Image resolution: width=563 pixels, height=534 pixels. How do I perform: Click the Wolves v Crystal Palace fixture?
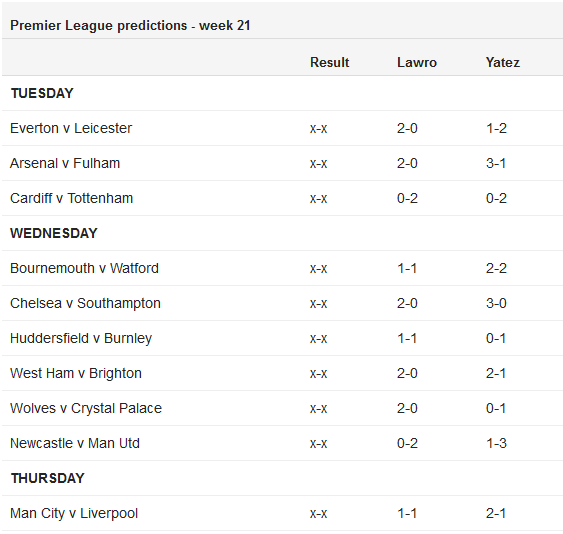coord(86,408)
